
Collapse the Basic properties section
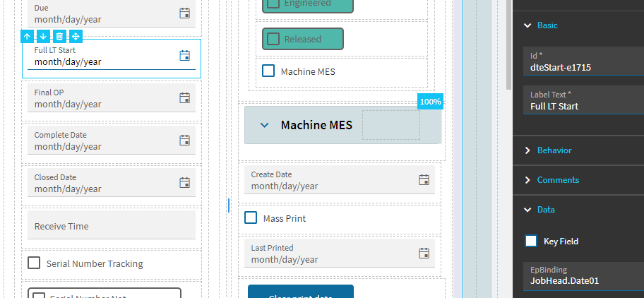[x=527, y=25]
